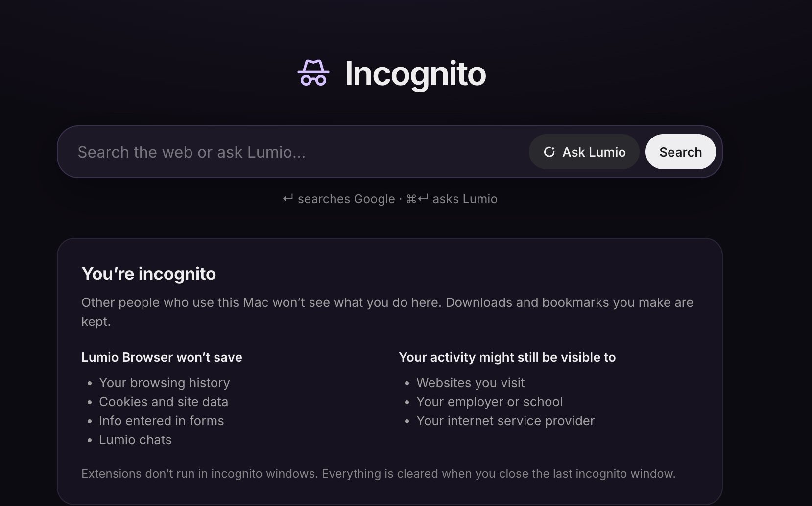Click 'Lumio Browser won't save' heading

(162, 357)
